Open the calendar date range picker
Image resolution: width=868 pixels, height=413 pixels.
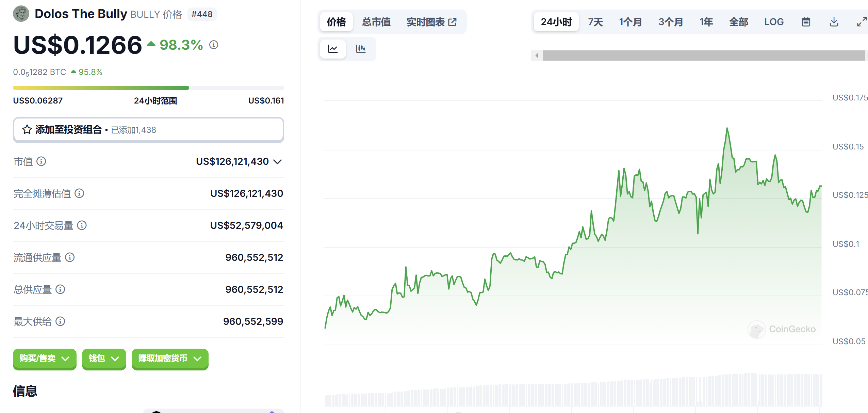coord(806,22)
